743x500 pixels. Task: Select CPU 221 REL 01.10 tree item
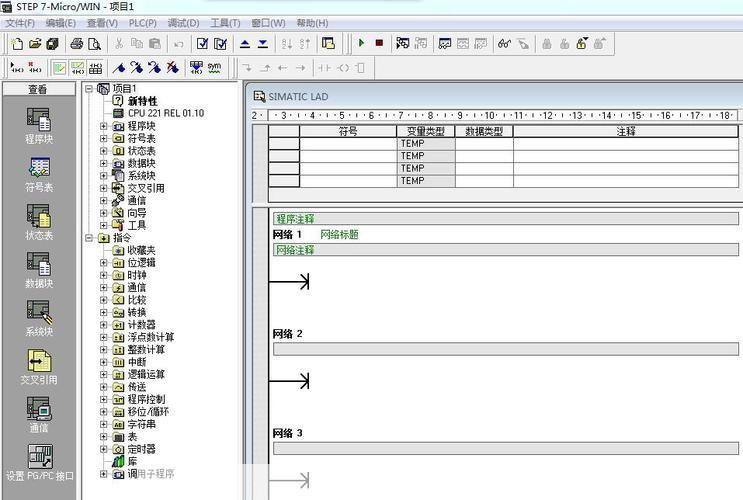point(166,113)
